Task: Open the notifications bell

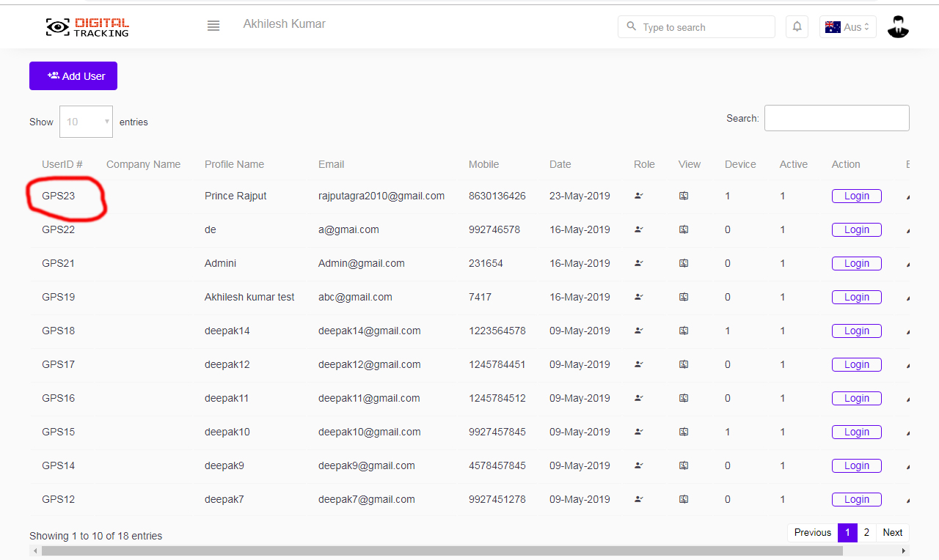Action: click(x=797, y=27)
